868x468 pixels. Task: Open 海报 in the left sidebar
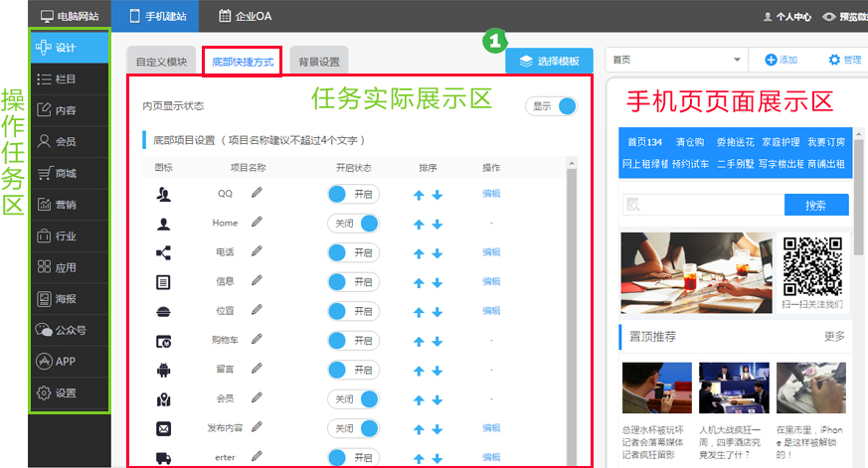69,298
